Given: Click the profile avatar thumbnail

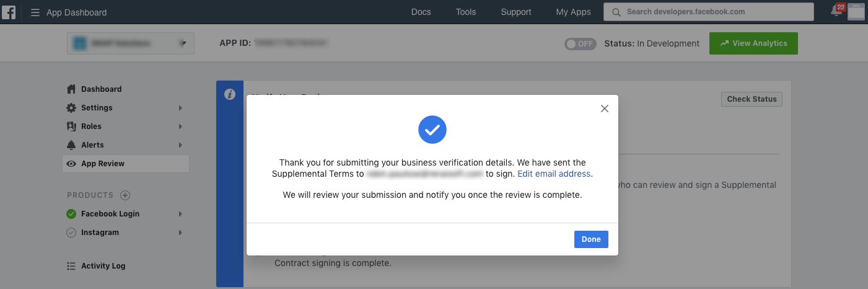Looking at the screenshot, I should (856, 12).
